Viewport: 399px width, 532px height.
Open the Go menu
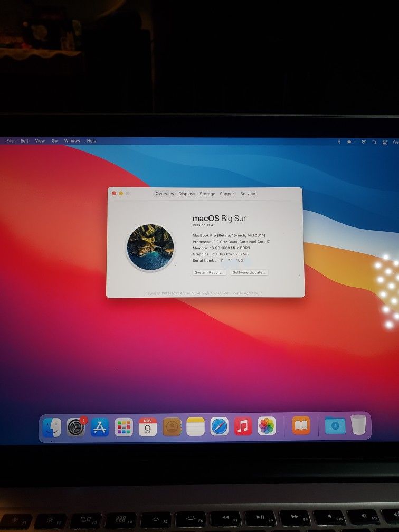55,140
